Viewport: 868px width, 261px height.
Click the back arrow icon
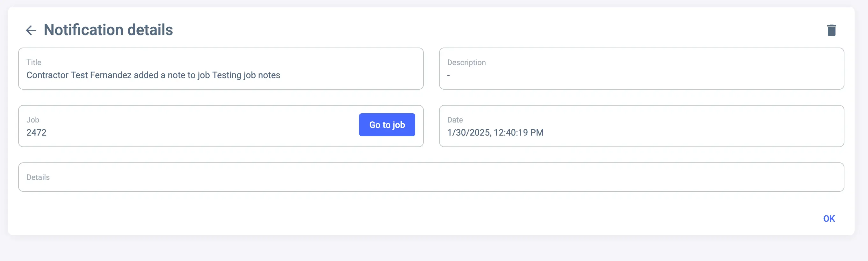[31, 30]
